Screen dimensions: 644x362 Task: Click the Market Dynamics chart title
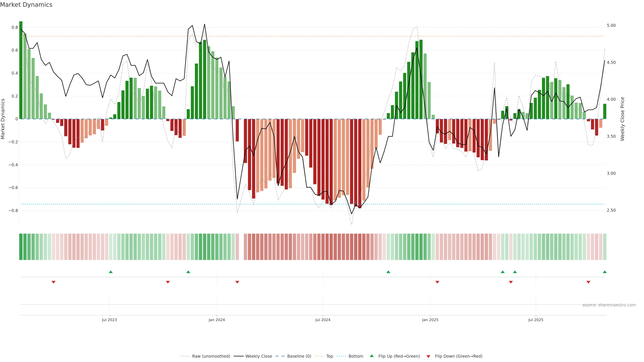click(x=26, y=5)
